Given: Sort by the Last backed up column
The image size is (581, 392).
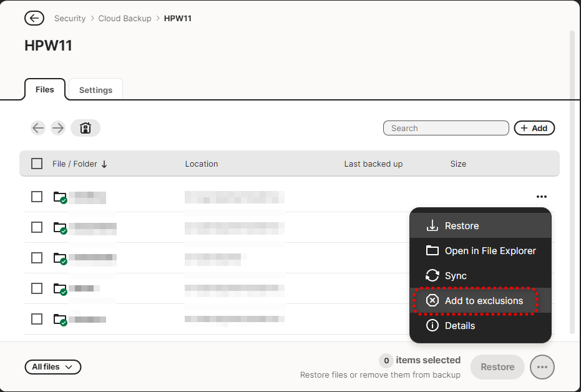Looking at the screenshot, I should (373, 164).
